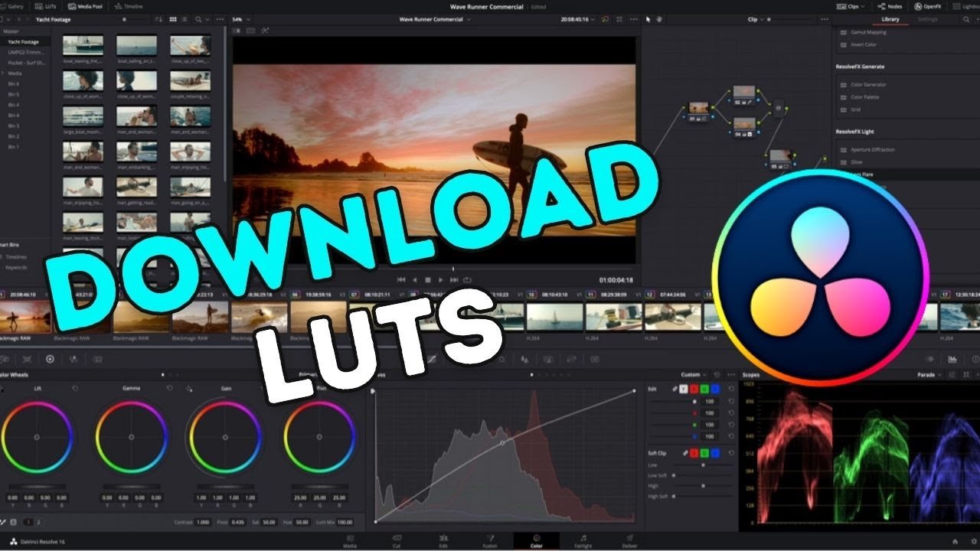Select Yacht Footage bin
The height and width of the screenshot is (551, 980).
tap(24, 41)
